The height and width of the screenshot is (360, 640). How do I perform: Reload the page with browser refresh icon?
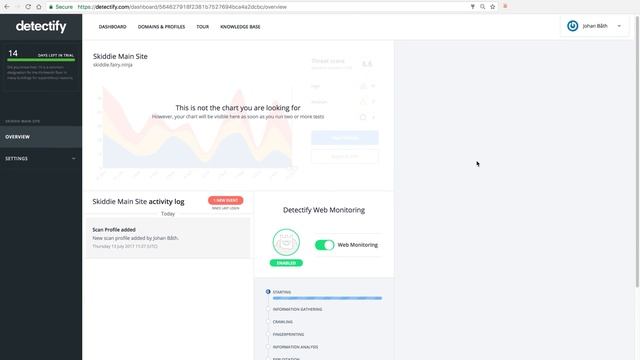point(28,7)
